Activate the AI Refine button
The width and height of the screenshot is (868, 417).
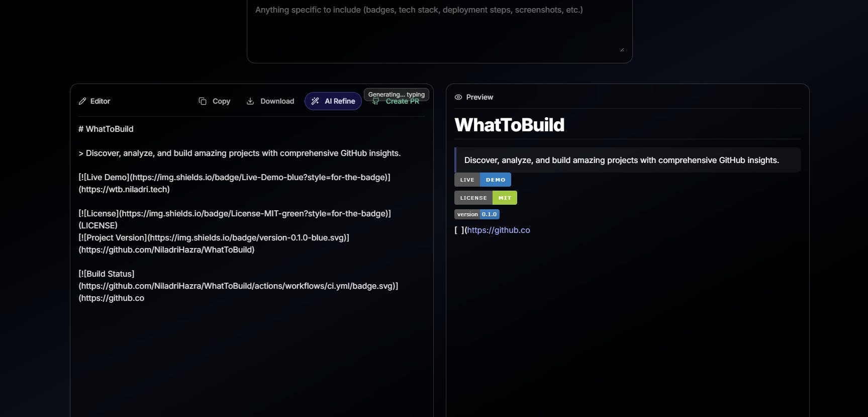(x=333, y=101)
